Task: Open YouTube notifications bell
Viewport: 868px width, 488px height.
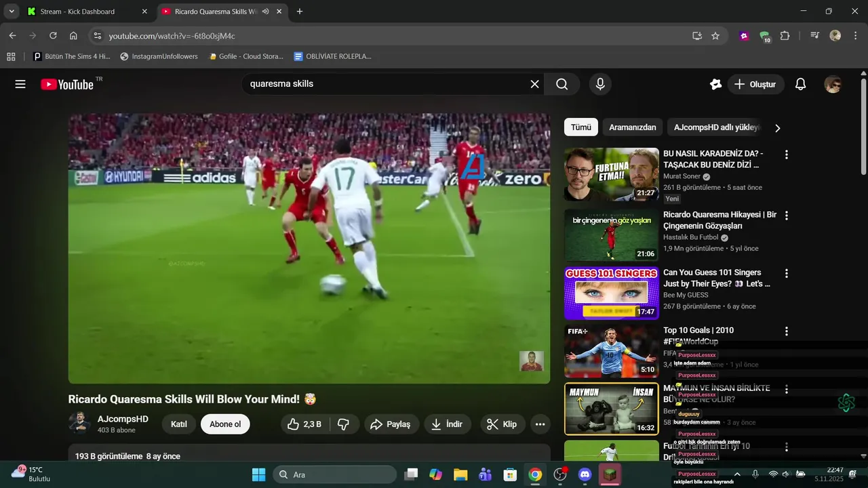Action: tap(800, 84)
